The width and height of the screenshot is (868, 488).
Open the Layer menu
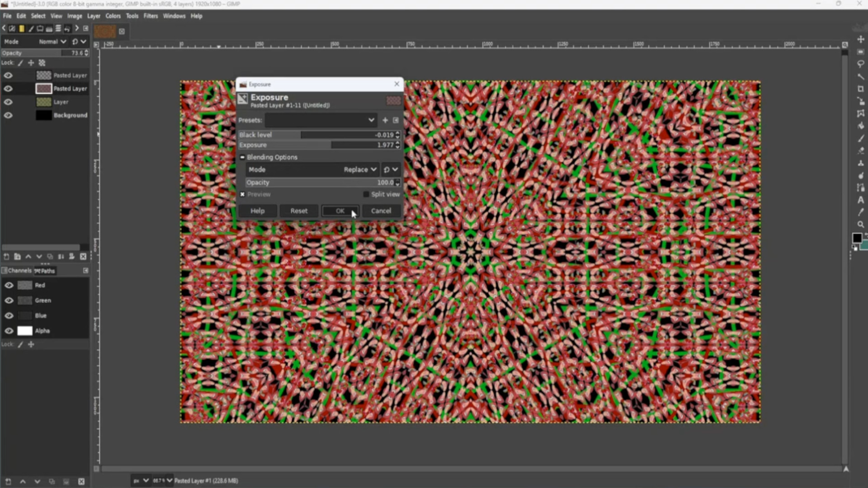[94, 16]
